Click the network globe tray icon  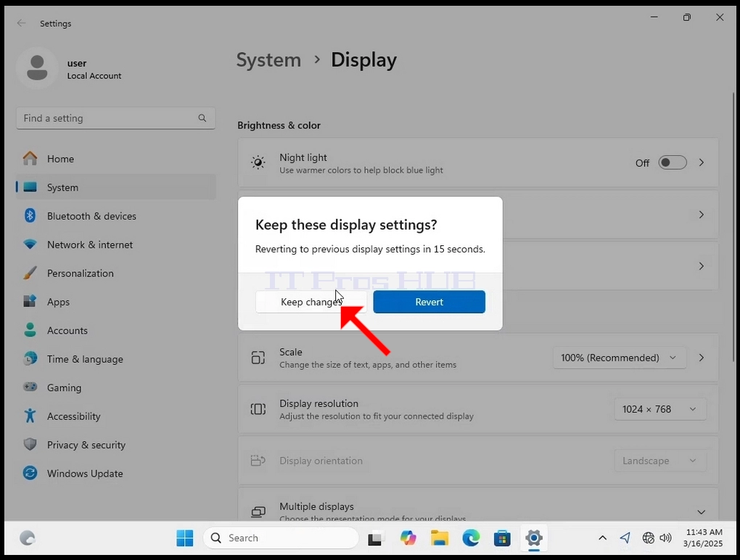[649, 538]
